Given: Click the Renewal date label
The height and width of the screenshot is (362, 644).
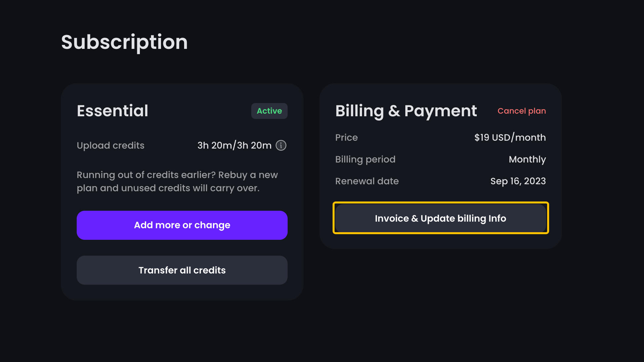Looking at the screenshot, I should pos(367,181).
